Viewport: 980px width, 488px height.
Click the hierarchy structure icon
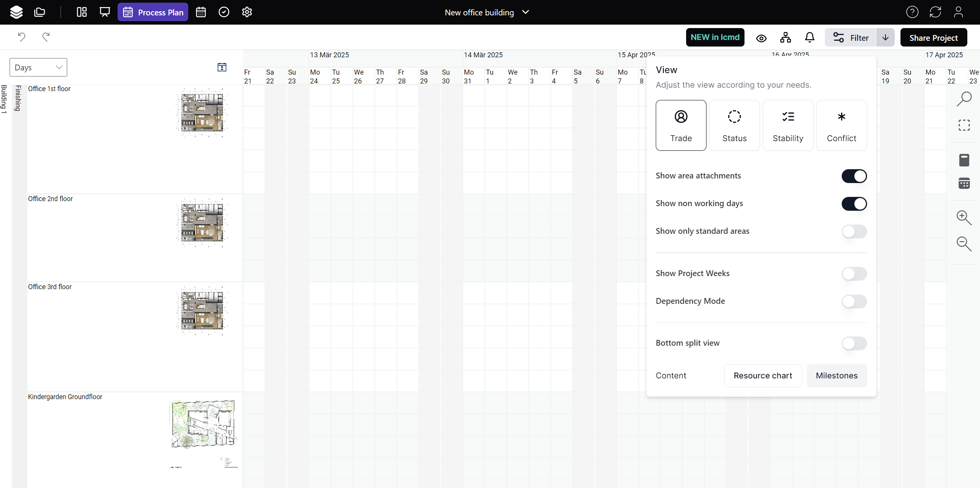click(x=786, y=37)
